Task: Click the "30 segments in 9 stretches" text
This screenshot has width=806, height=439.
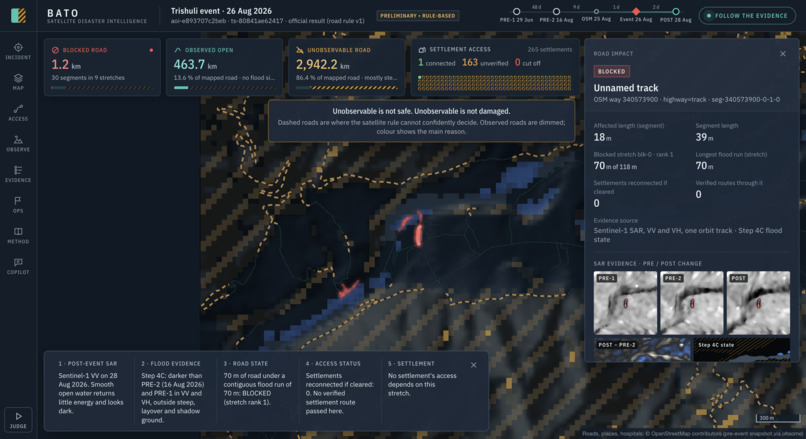Action: pyautogui.click(x=88, y=78)
